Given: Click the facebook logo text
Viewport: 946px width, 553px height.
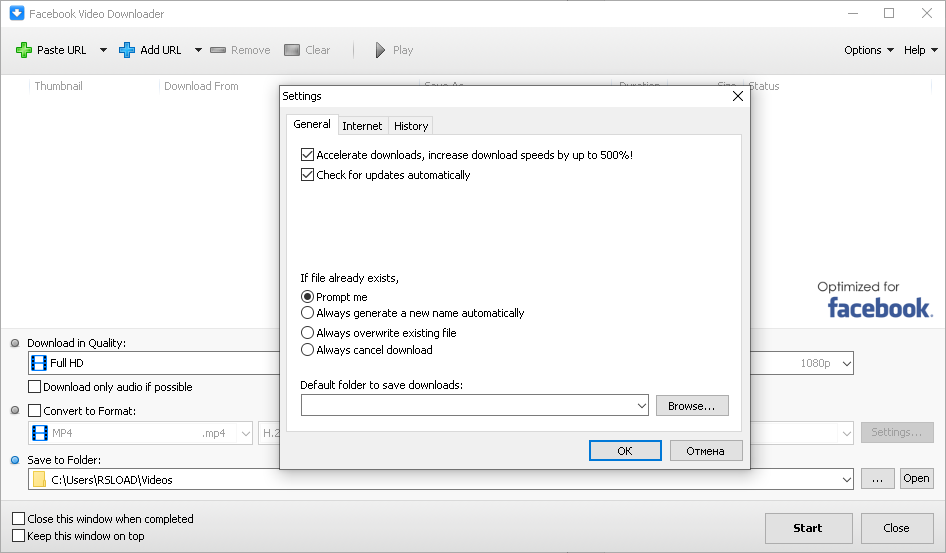Looking at the screenshot, I should (879, 308).
